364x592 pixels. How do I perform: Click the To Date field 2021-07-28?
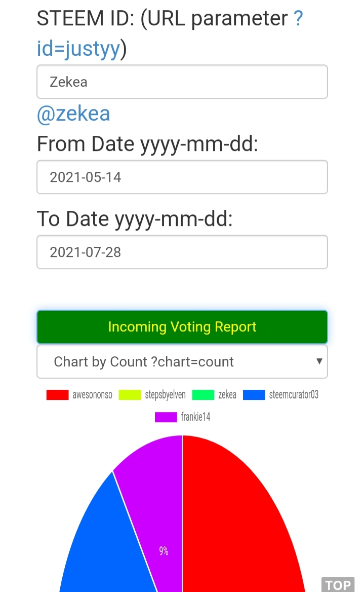(x=182, y=252)
